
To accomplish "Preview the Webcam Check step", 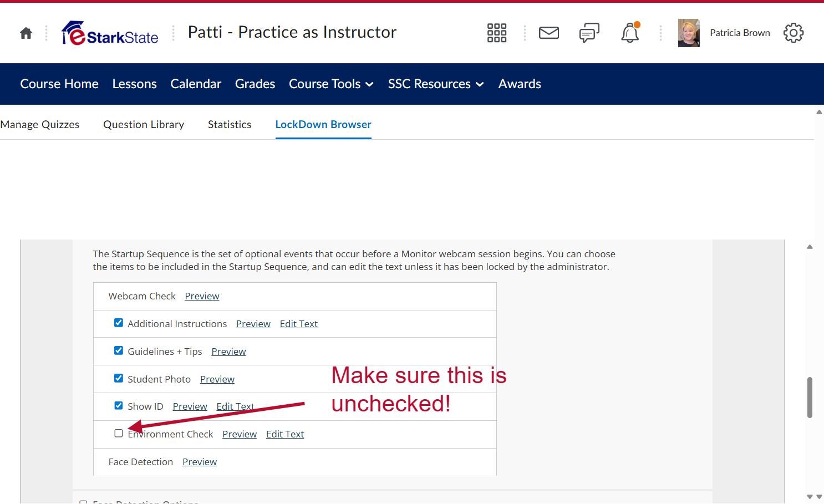I will pyautogui.click(x=202, y=296).
